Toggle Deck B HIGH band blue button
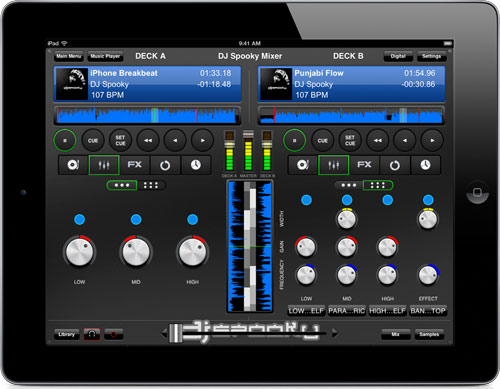The width and height of the screenshot is (500, 389). point(387,200)
